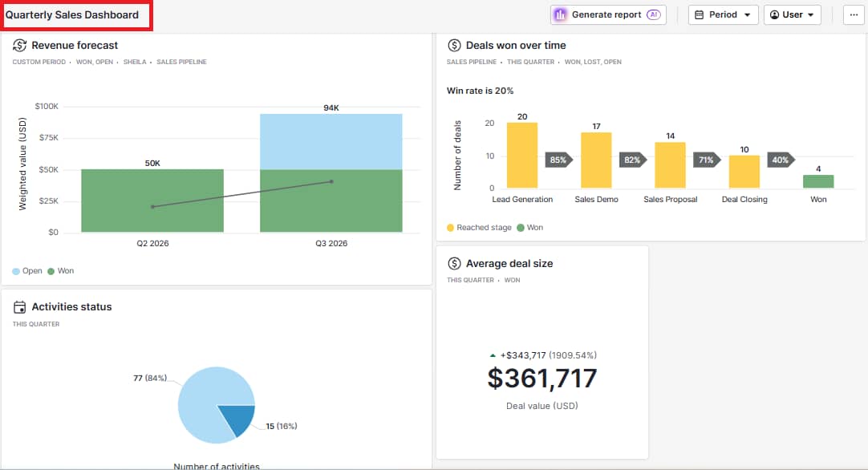The width and height of the screenshot is (868, 470).
Task: Click the $361,717 deal value figure
Action: pos(542,379)
